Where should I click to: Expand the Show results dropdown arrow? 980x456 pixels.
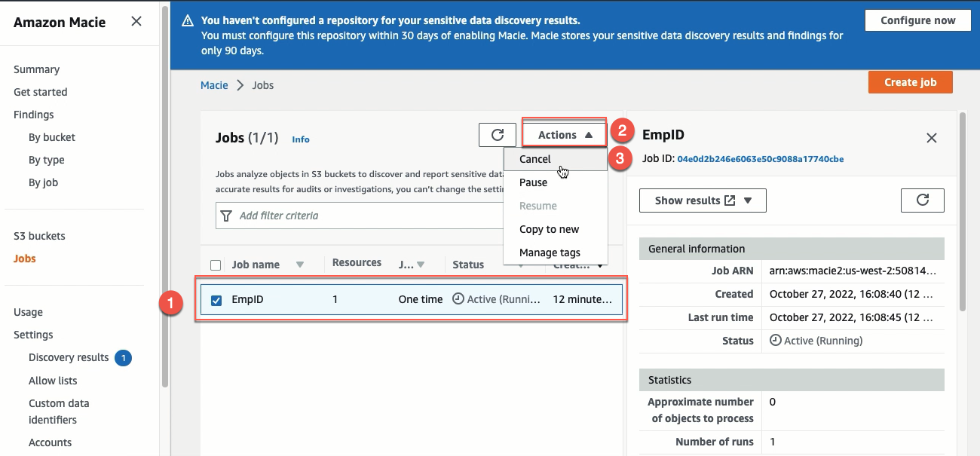(x=748, y=200)
